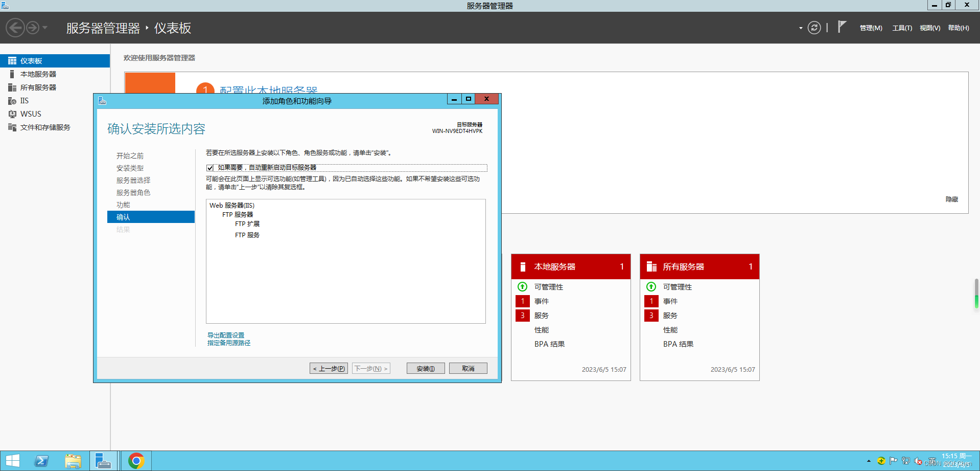Click the Action Center flag in the tray
This screenshot has height=471, width=980.
[894, 461]
